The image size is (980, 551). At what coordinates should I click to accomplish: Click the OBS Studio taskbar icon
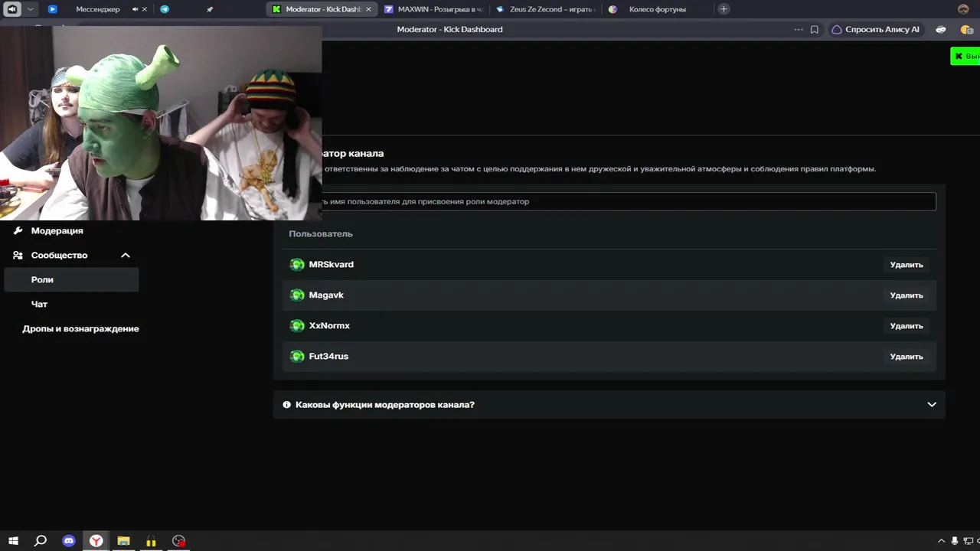178,541
